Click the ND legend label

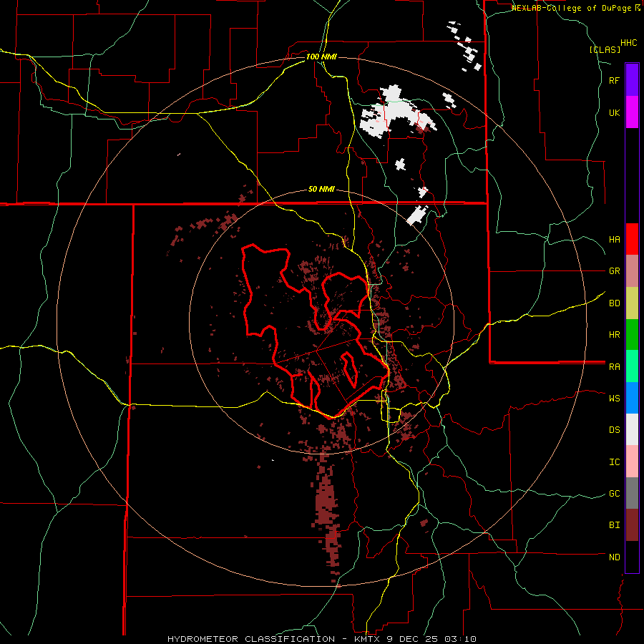point(614,557)
